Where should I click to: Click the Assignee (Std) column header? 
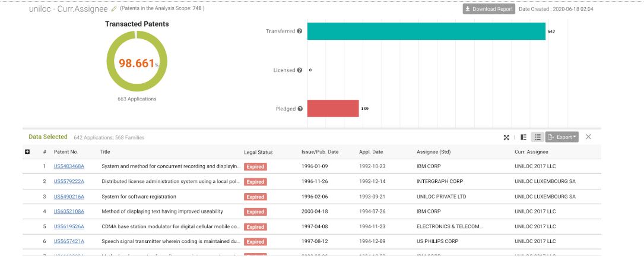tap(434, 152)
